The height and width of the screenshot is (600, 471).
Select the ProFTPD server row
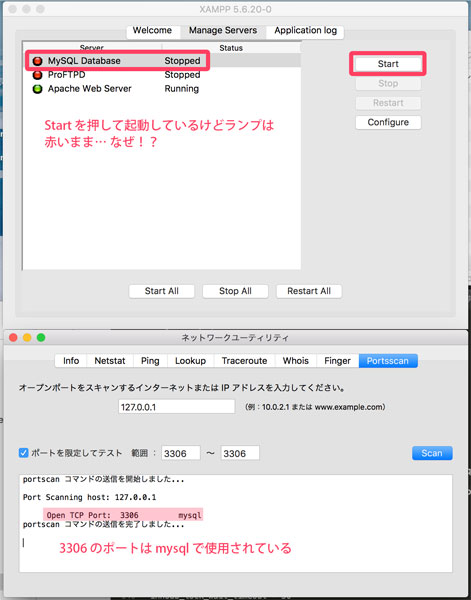coord(162,75)
